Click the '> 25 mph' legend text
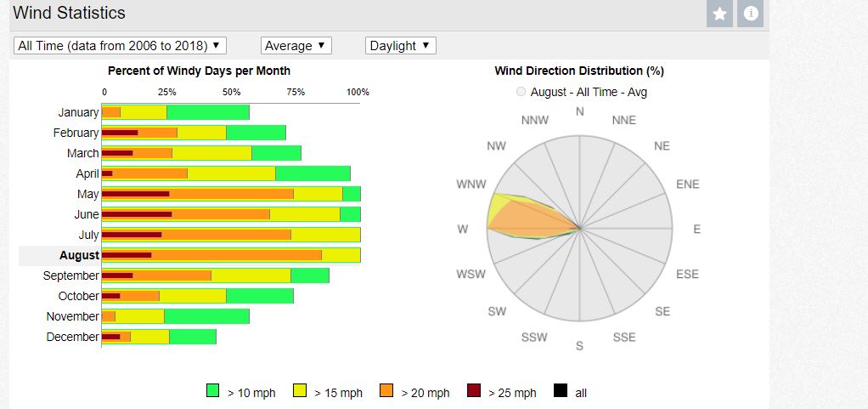The height and width of the screenshot is (409, 868). [513, 393]
